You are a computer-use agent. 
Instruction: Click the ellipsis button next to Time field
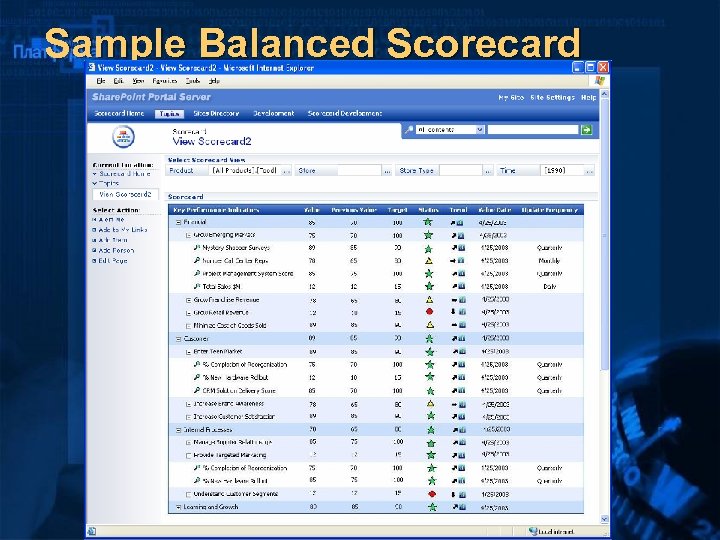(x=589, y=171)
